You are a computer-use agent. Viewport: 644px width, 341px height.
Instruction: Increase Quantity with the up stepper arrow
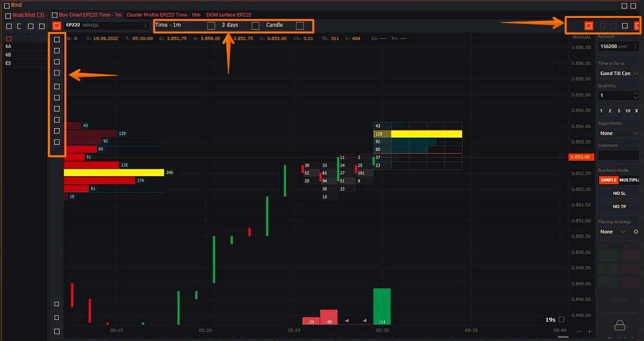click(x=635, y=93)
